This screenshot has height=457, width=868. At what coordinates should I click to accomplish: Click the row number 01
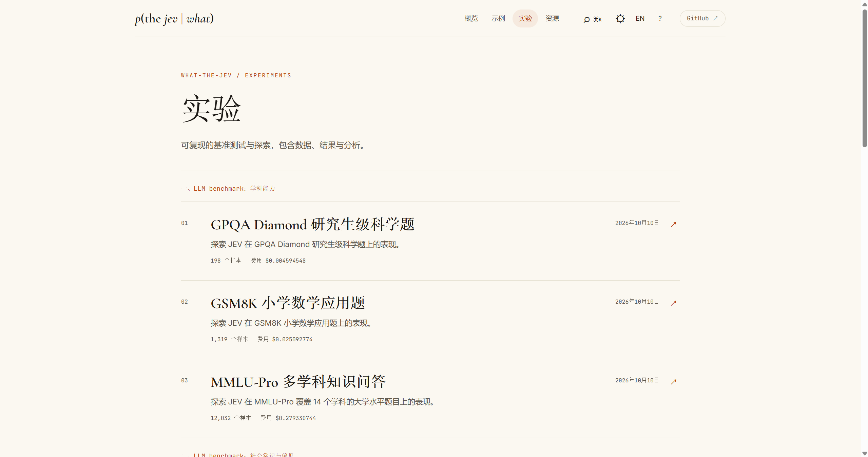(x=184, y=223)
